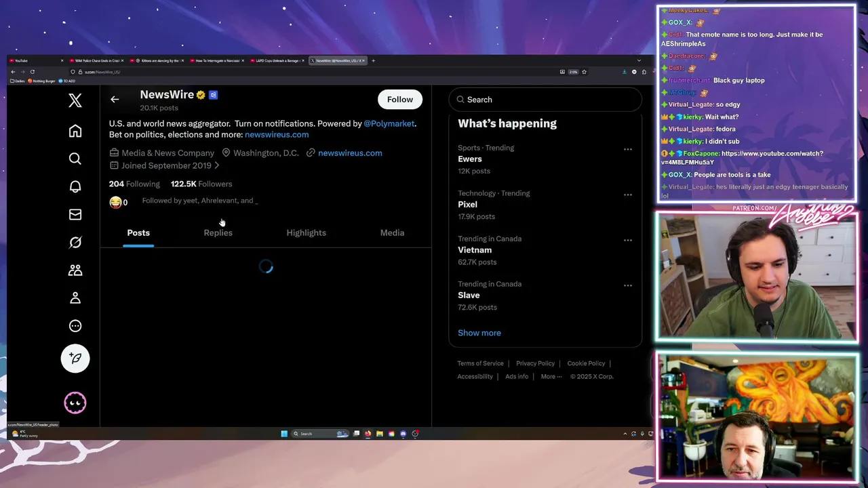Open Terms of Service footer link
Screen dimensions: 868x488
[480, 363]
